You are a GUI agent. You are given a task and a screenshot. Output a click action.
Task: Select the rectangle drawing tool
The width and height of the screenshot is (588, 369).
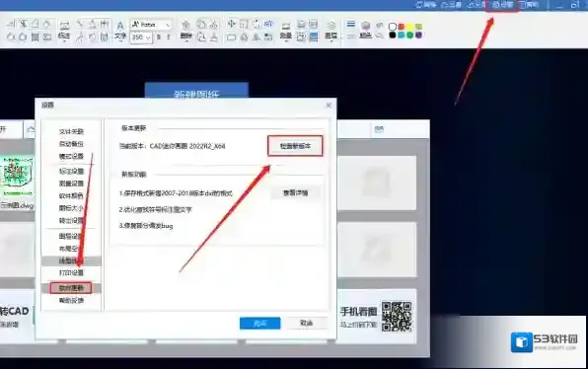tap(232, 37)
